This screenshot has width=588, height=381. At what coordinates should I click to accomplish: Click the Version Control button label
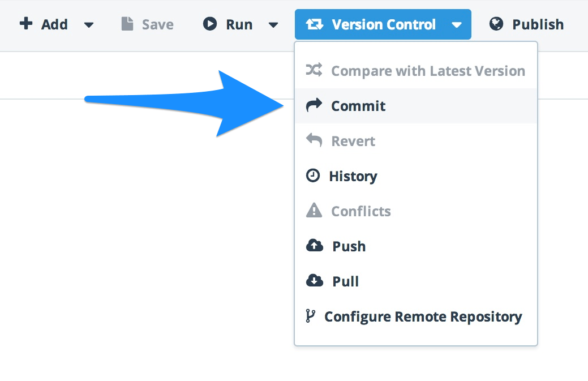pyautogui.click(x=384, y=25)
